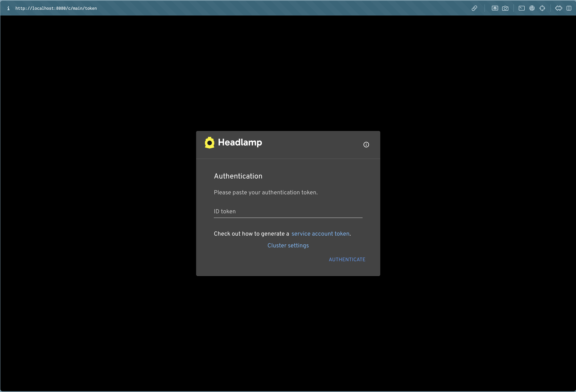This screenshot has height=392, width=576.
Task: Click the localhost URL address field
Action: coord(56,8)
